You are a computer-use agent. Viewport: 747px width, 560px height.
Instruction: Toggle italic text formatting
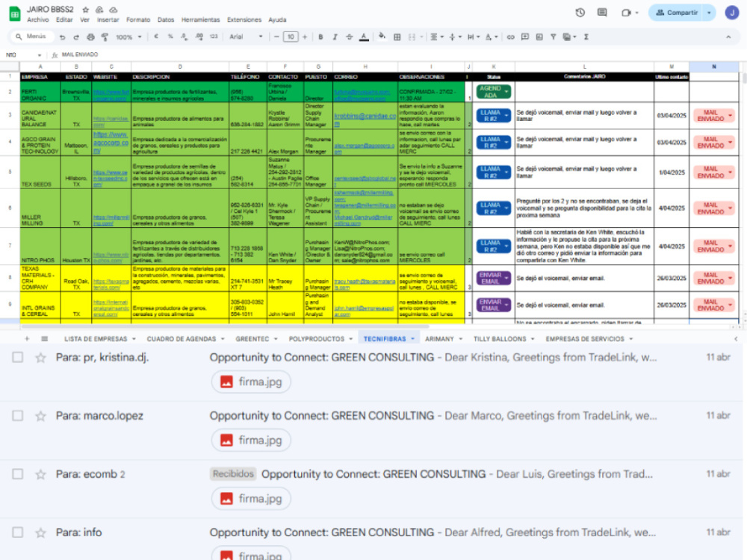click(x=335, y=37)
